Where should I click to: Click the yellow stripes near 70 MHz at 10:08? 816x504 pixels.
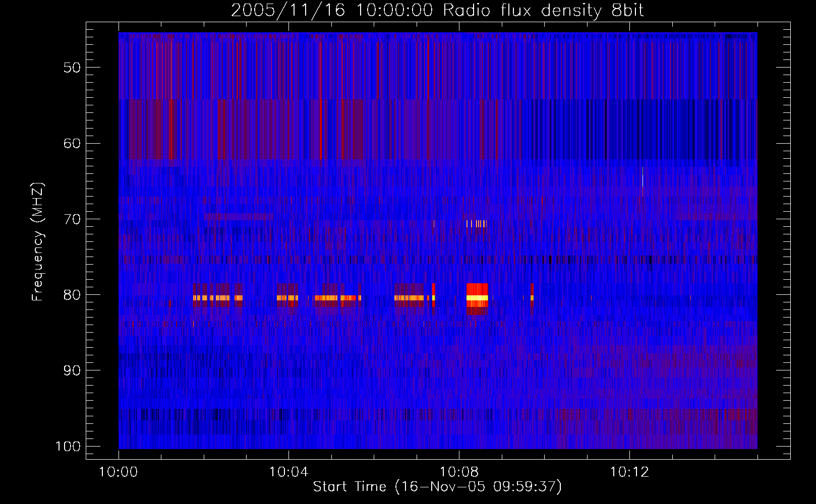tap(476, 224)
